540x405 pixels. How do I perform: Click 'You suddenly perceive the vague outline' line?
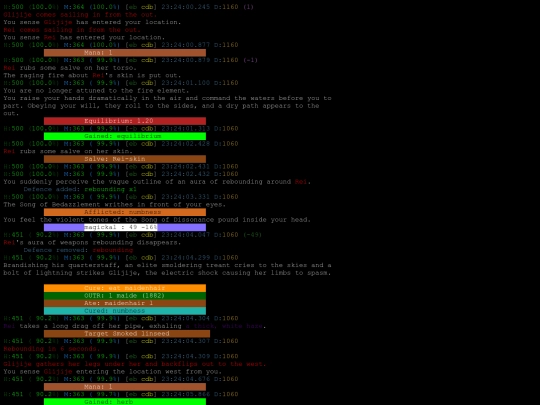[157, 181]
